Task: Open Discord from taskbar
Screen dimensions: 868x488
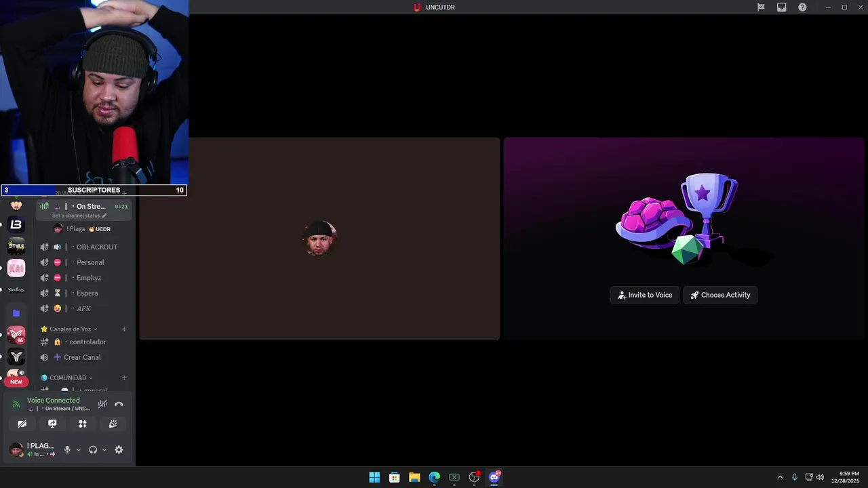Action: click(x=494, y=477)
